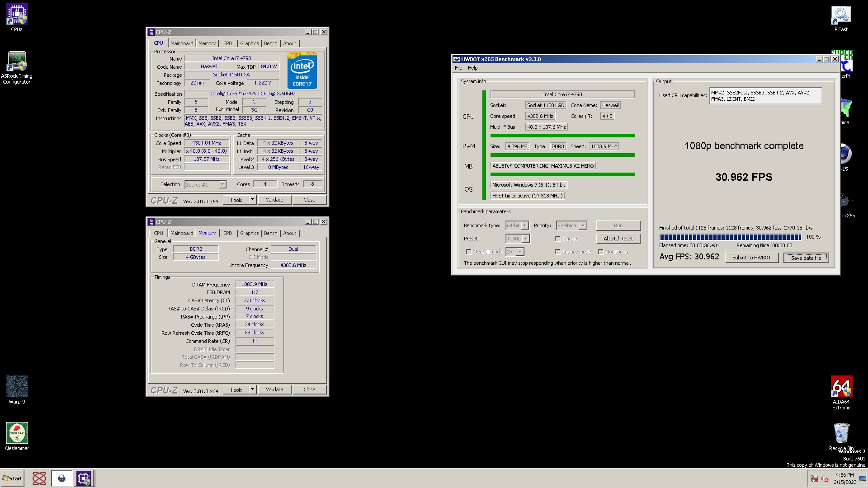
Task: Click Tools button in lower CPU-Z window
Action: (236, 389)
